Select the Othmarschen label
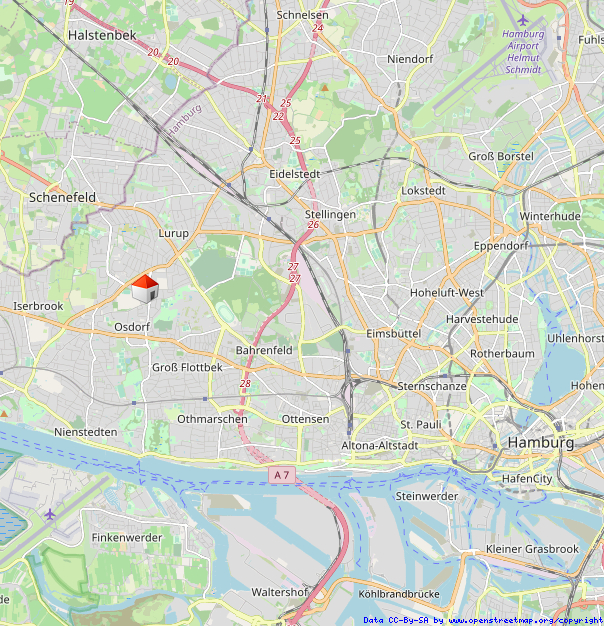 click(x=212, y=419)
